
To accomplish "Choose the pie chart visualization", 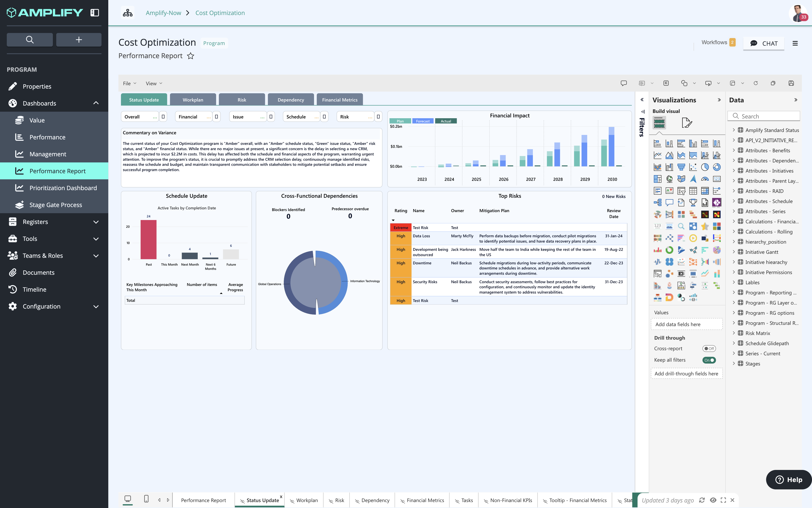I will point(705,167).
